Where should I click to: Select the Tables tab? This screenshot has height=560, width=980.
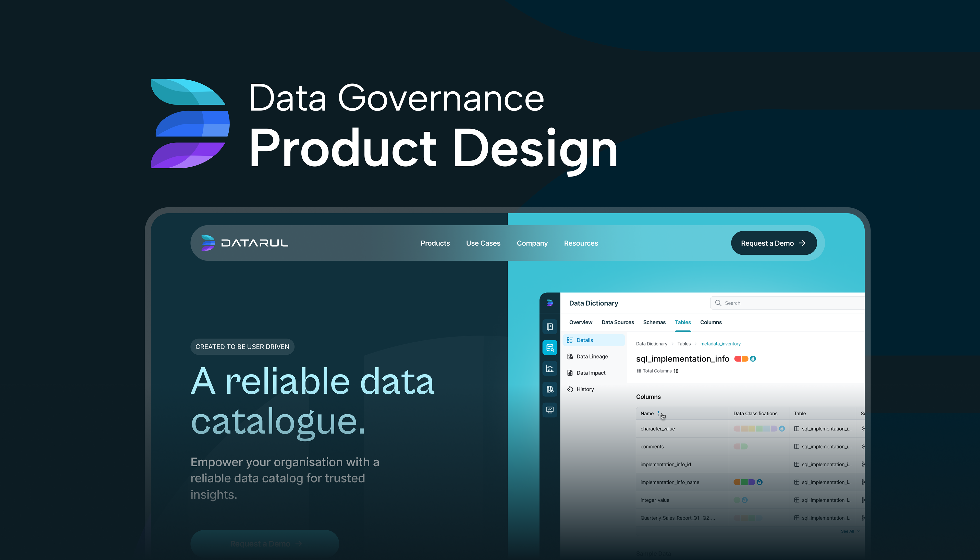683,322
